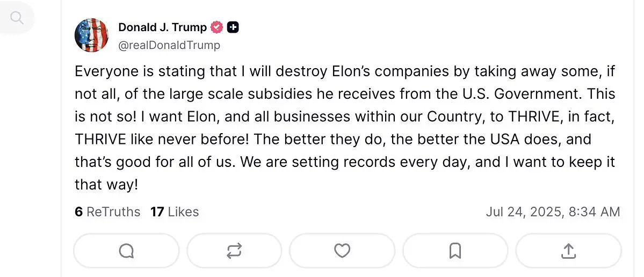
Task: Share the post via upload arrow icon
Action: point(568,251)
